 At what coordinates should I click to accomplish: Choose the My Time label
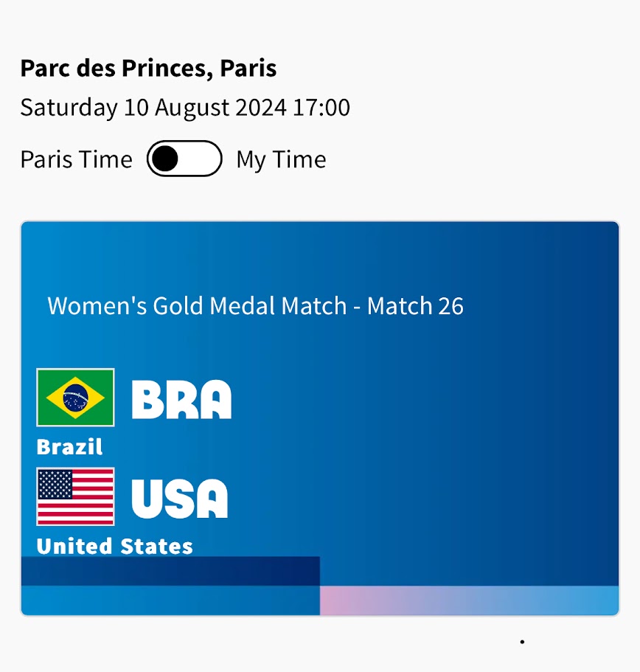tap(281, 159)
